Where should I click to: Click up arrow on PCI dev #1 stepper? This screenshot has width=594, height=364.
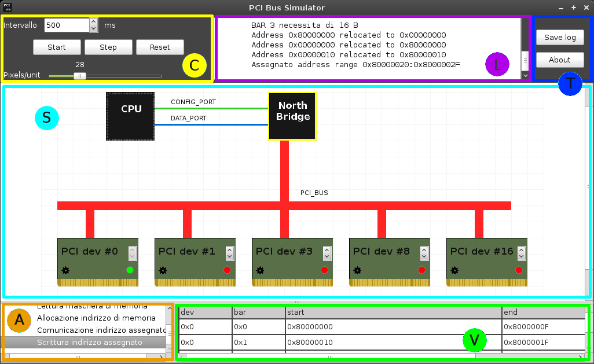230,251
